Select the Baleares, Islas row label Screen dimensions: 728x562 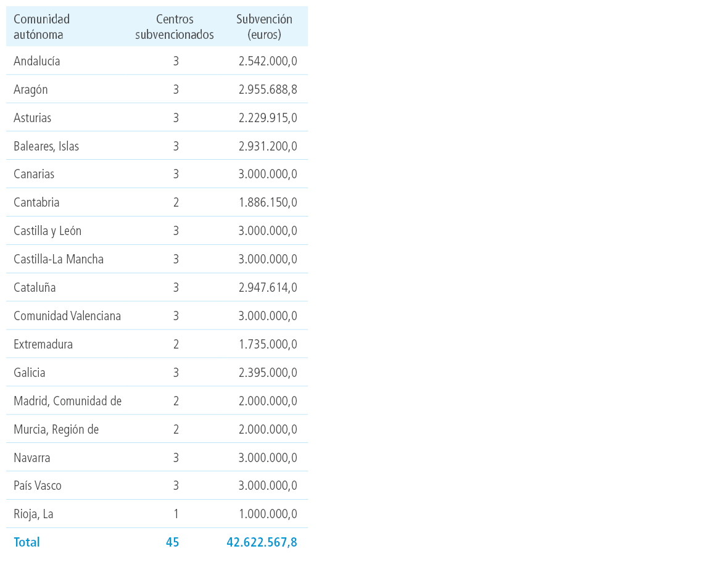click(x=46, y=146)
